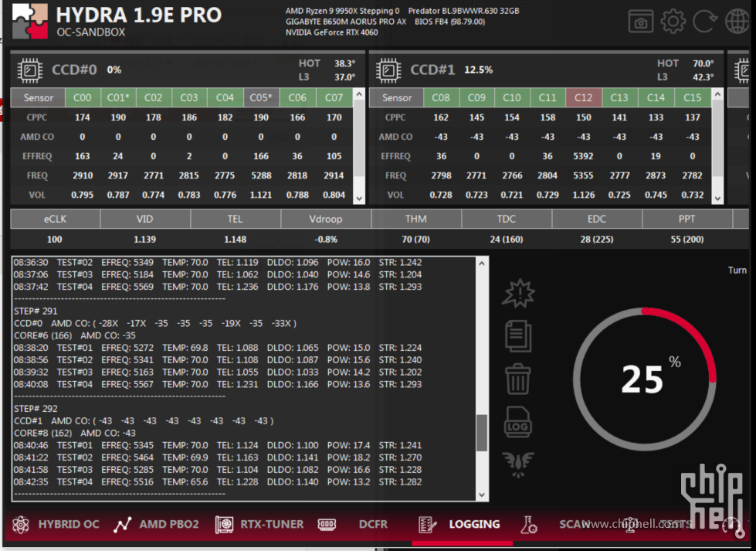Screen dimensions: 756x551
Task: Click the EDC column header
Action: (597, 219)
